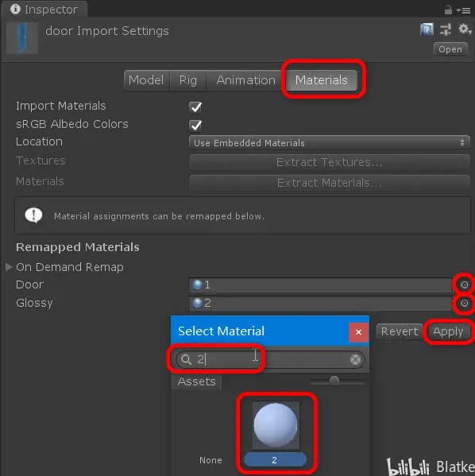This screenshot has height=476, width=475.
Task: Toggle the Import Materials checkbox
Action: 195,107
